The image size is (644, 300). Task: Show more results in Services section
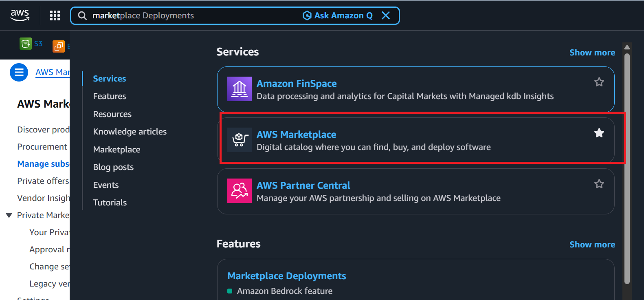(x=592, y=53)
